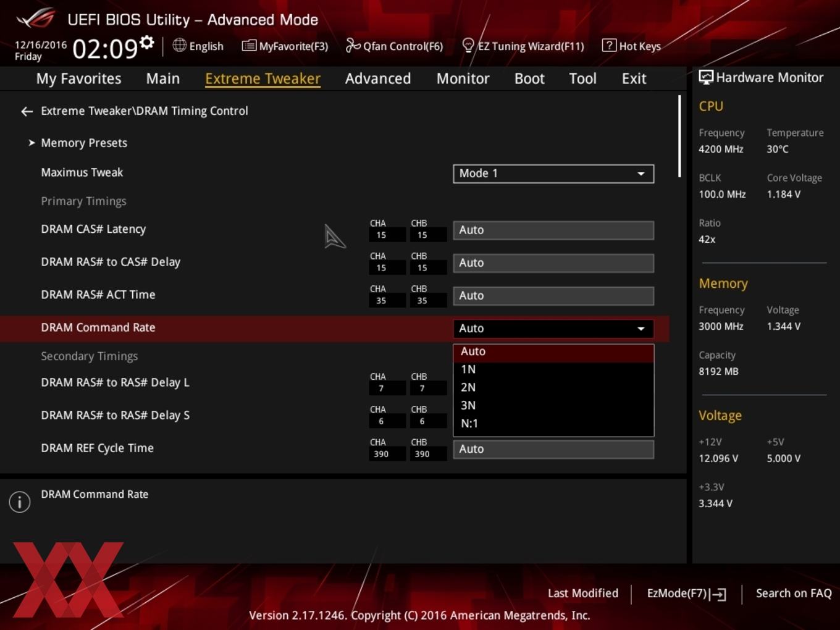This screenshot has width=840, height=630.
Task: Go to the Exit tab
Action: tap(634, 78)
